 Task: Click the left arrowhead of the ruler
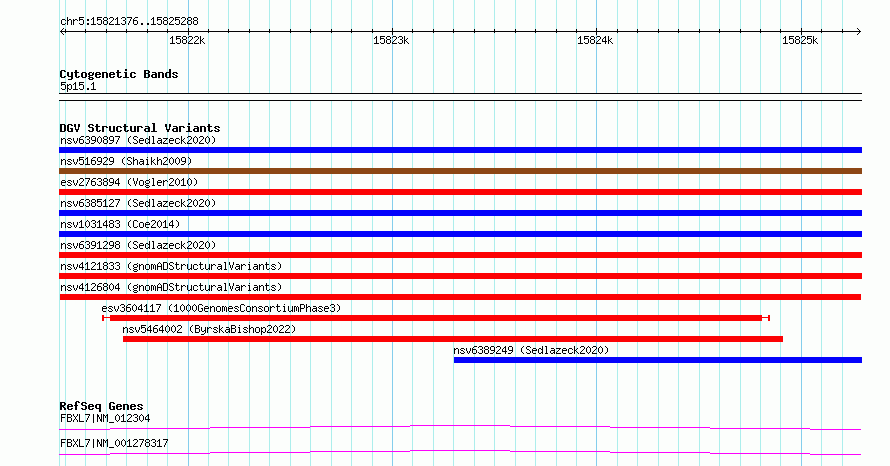(x=63, y=32)
